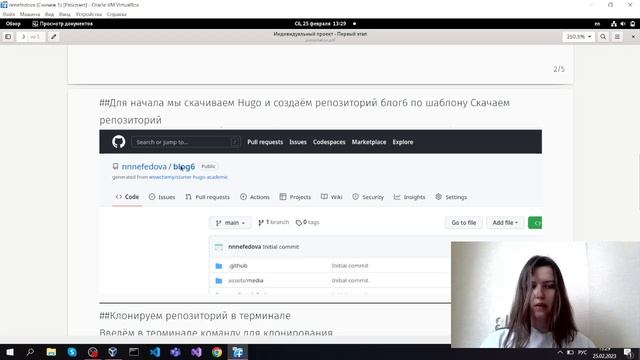Screen dimensions: 640x360
Task: Open VirtualBox Машина menu
Action: click(x=30, y=14)
